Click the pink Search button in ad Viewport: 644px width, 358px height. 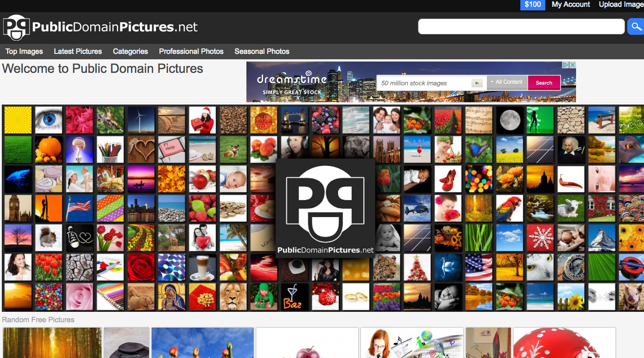tap(544, 83)
